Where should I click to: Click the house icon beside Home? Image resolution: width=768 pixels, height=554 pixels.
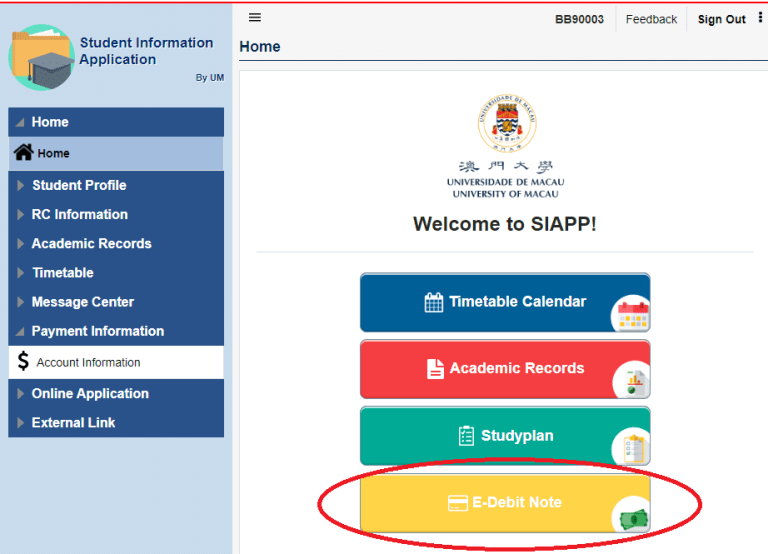coord(23,153)
